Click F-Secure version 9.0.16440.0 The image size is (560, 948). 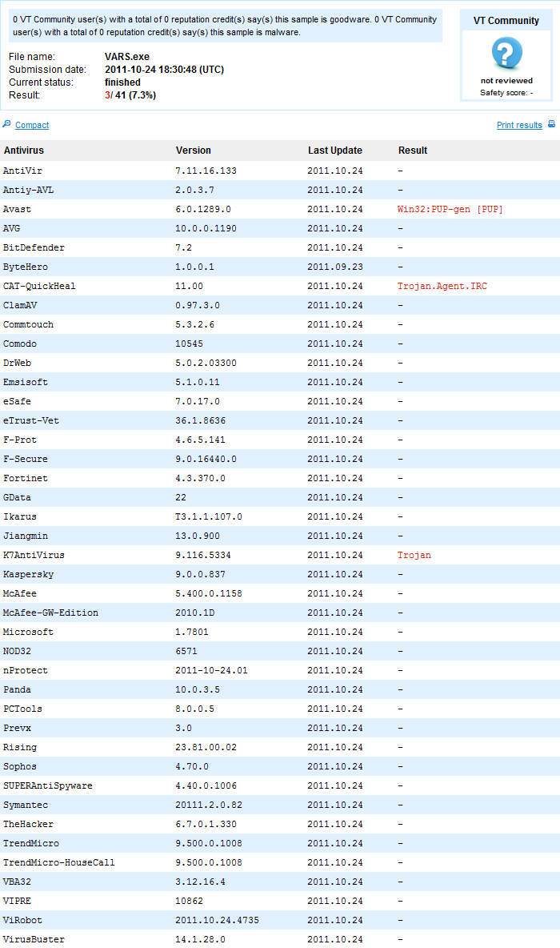[206, 459]
